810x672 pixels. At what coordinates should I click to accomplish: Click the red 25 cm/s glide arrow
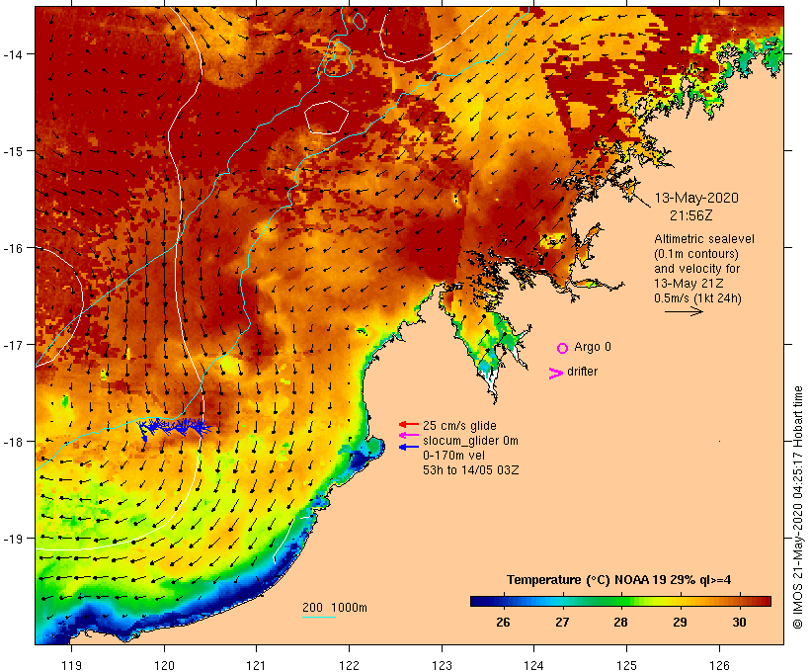pyautogui.click(x=408, y=424)
